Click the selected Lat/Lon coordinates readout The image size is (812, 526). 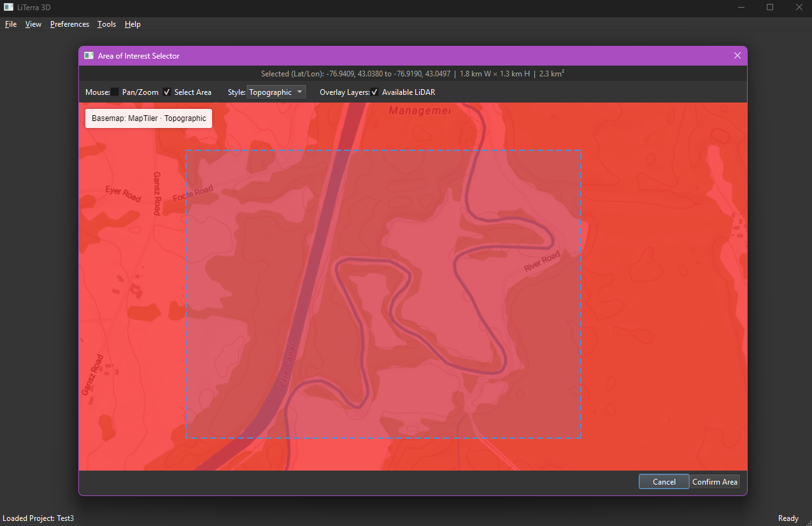(x=413, y=73)
